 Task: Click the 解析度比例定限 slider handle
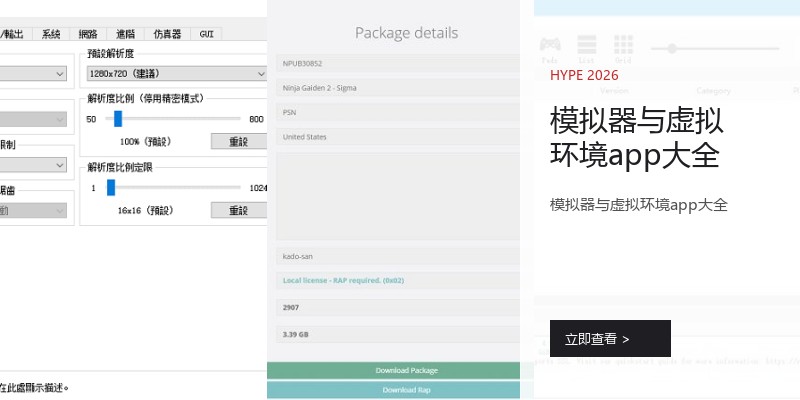click(111, 187)
